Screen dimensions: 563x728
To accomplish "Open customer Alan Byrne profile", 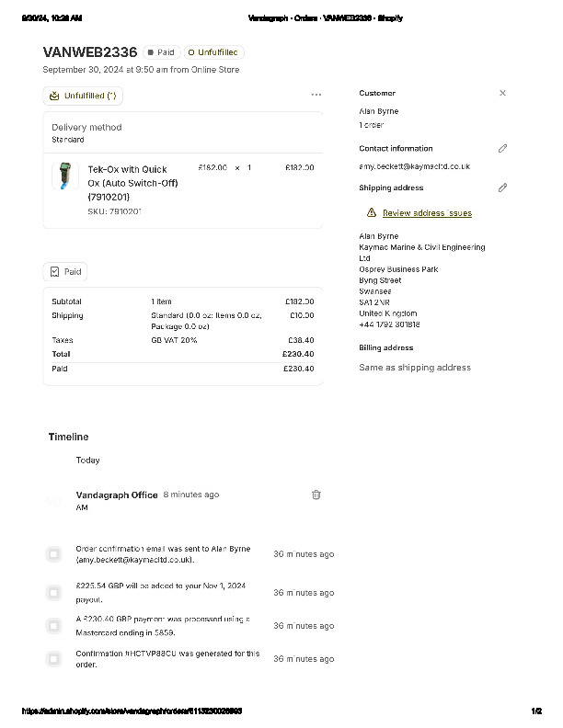I will click(378, 111).
